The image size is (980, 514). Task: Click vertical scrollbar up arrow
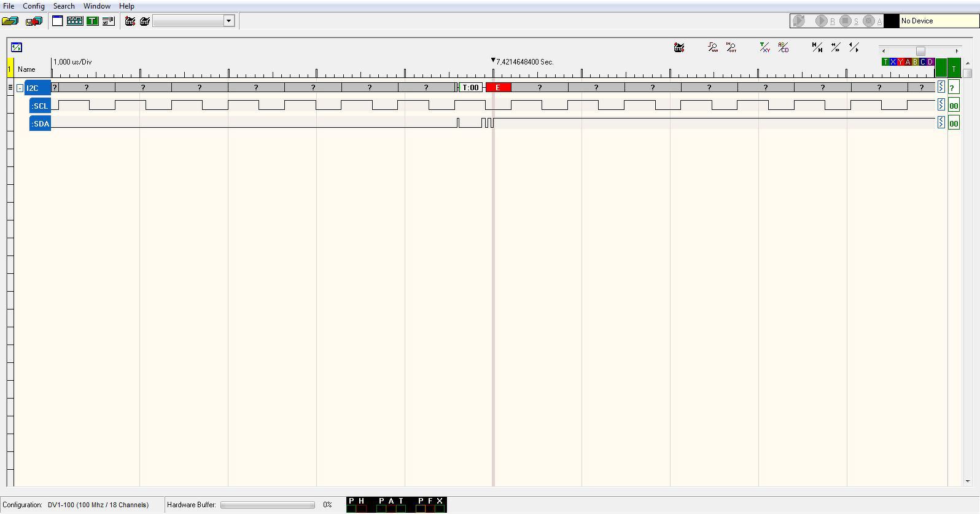coord(968,63)
